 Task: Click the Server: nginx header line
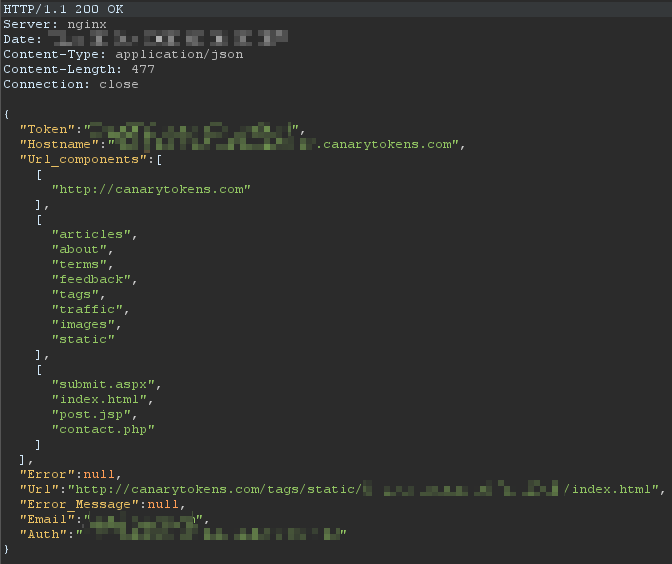pyautogui.click(x=55, y=24)
